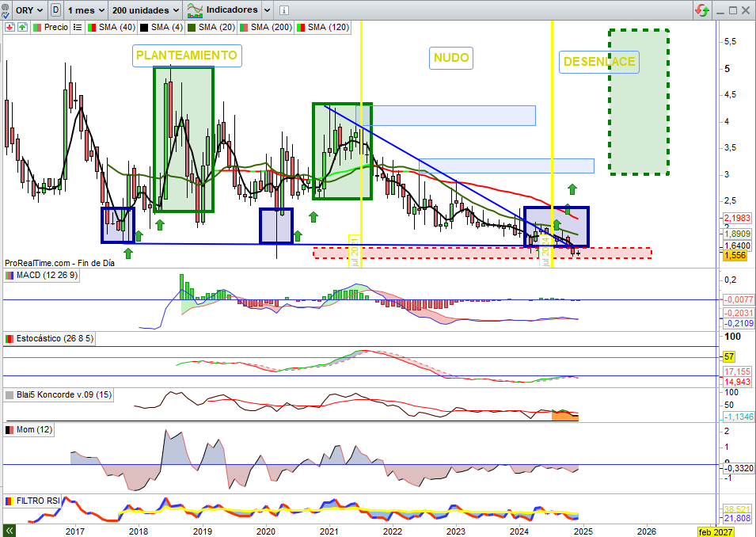
Task: Click the green up-arrow panel icon
Action: 22,28
